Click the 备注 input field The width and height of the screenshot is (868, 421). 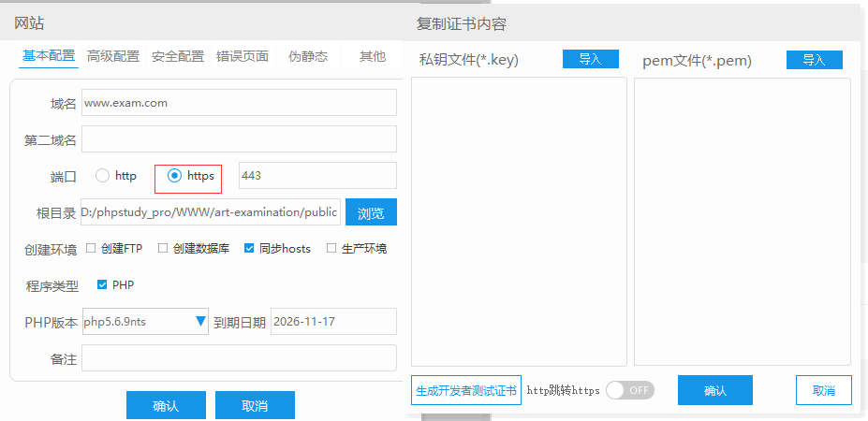coord(239,358)
